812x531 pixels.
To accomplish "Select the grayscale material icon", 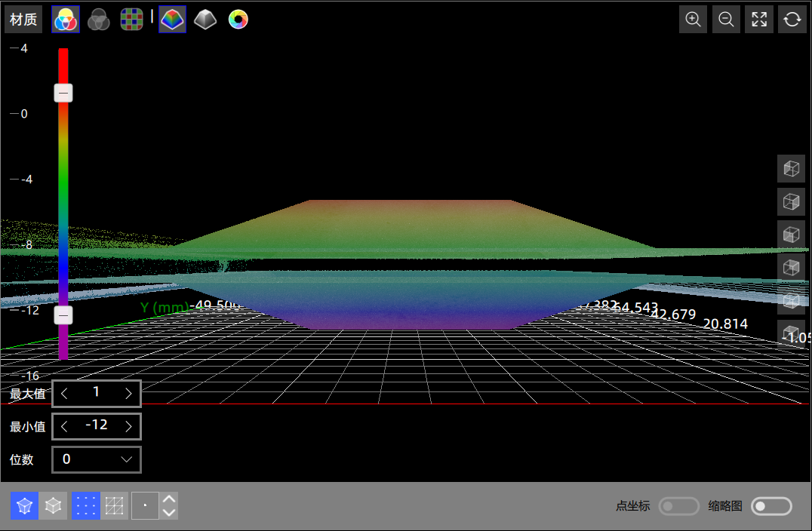I will (98, 20).
